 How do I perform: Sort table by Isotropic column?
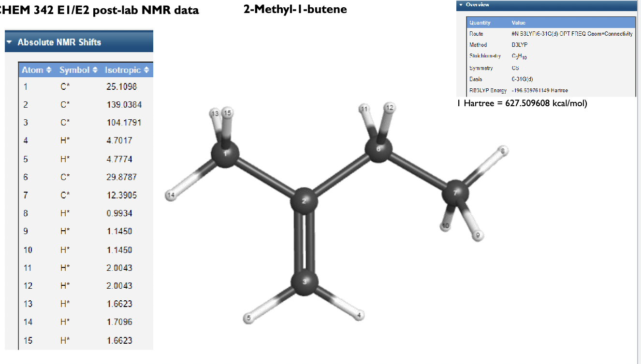[x=127, y=70]
